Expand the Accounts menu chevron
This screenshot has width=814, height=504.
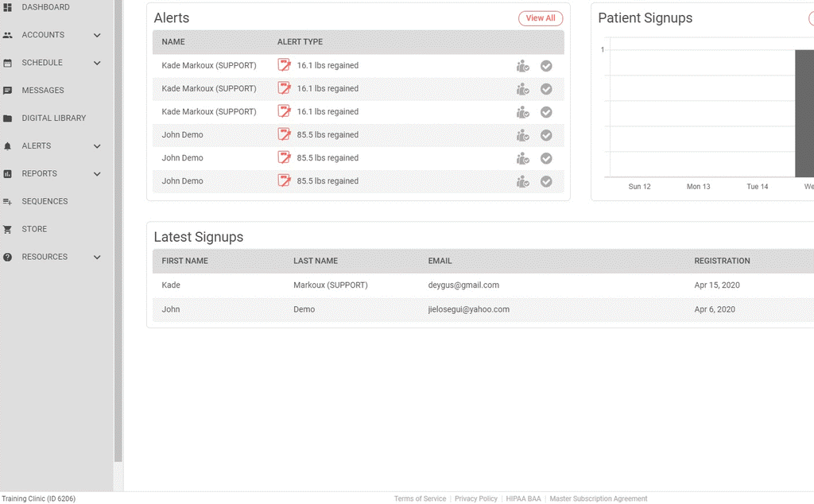[x=97, y=35]
